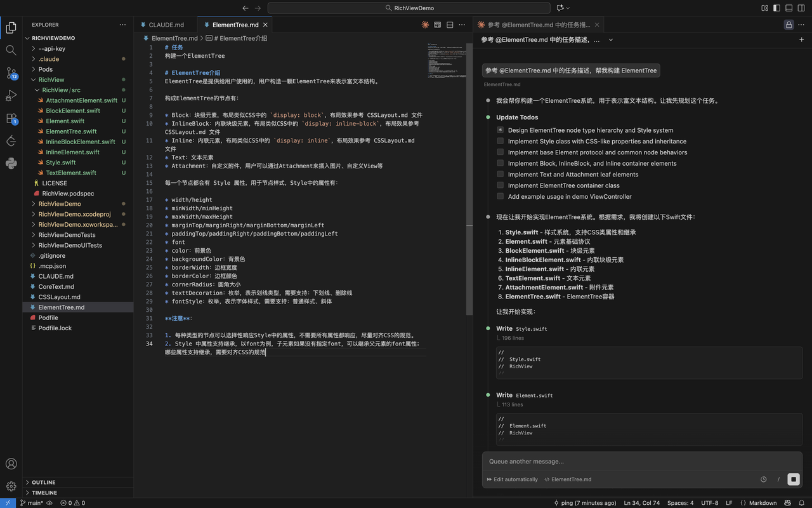812x508 pixels.
Task: Click errors and warnings count in status bar
Action: coord(72,503)
